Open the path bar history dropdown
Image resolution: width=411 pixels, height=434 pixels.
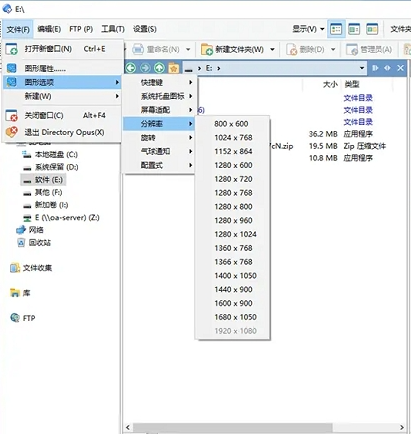(362, 68)
